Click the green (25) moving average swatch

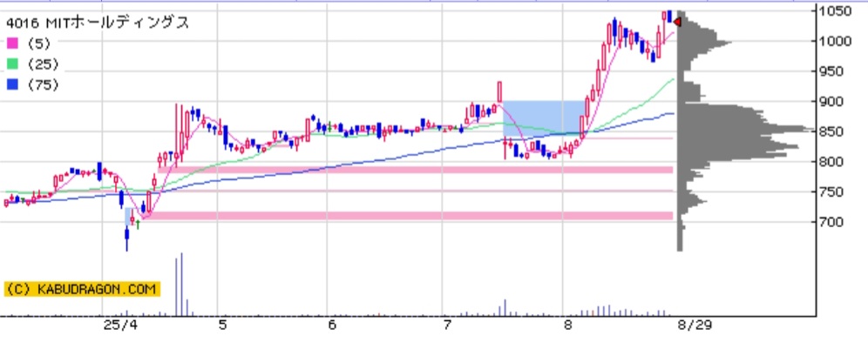(x=11, y=64)
